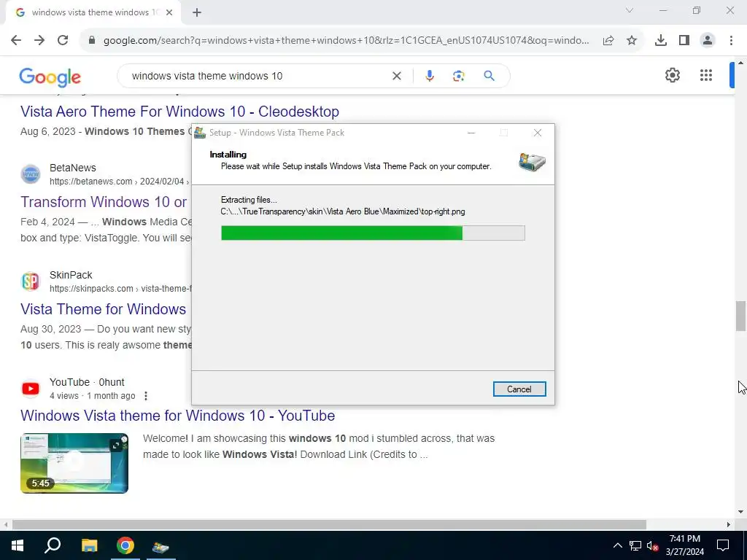Viewport: 747px width, 560px height.
Task: Open Windows Start menu
Action: click(18, 545)
